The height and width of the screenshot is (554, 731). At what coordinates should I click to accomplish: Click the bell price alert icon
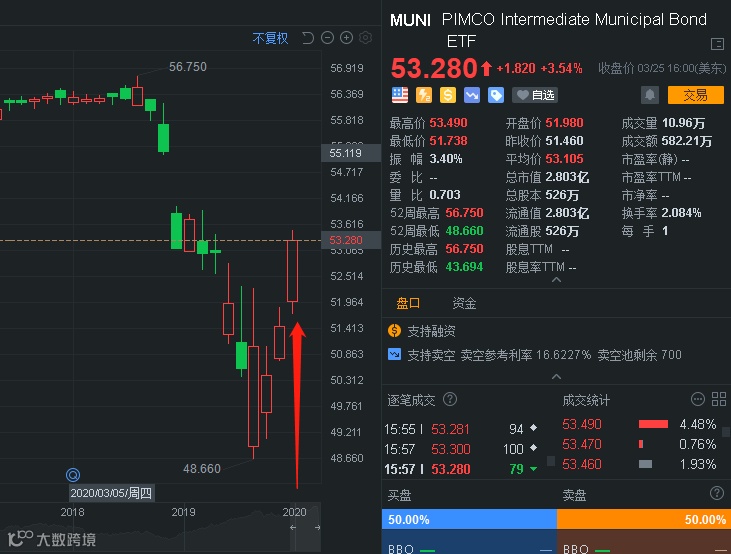(650, 95)
